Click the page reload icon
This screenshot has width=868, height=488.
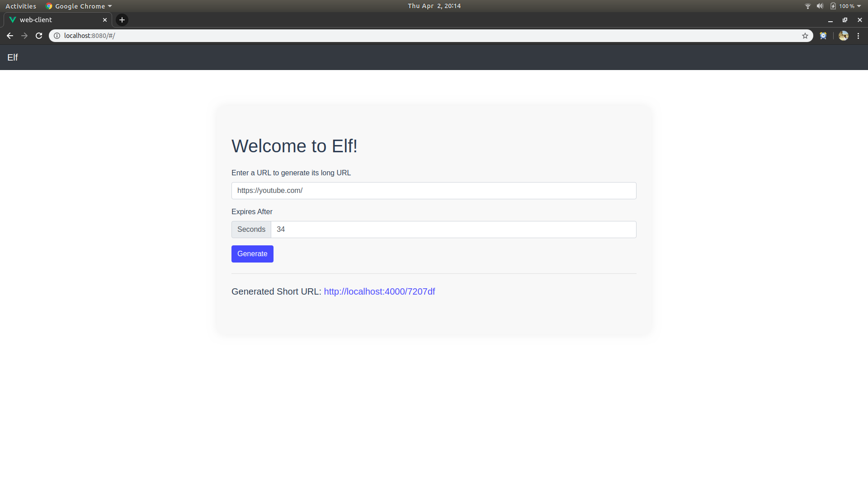click(x=39, y=35)
